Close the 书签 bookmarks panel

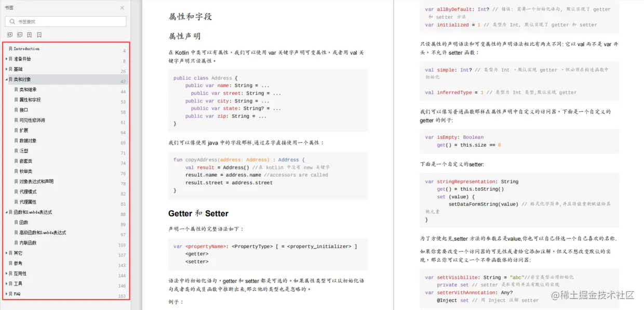click(x=122, y=8)
